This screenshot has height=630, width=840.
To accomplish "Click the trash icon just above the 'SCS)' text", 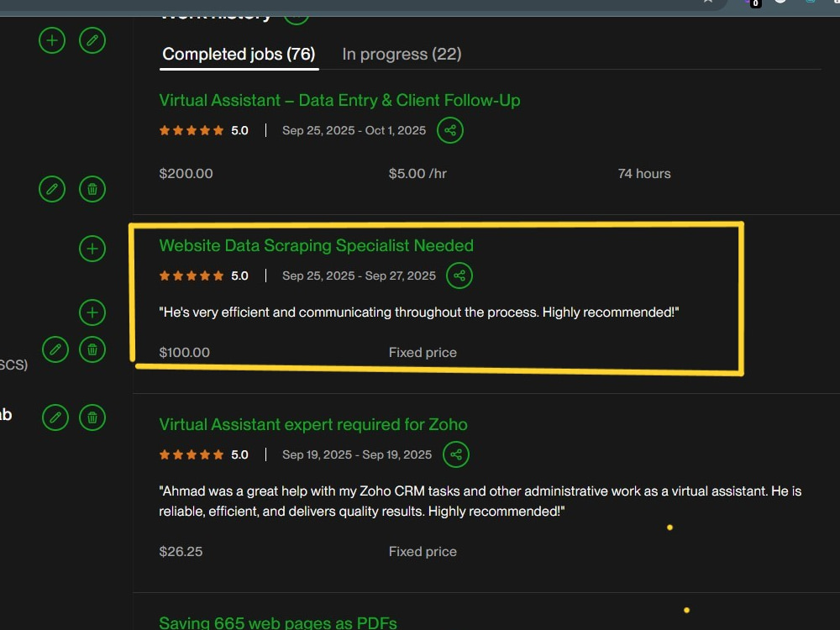I will [x=92, y=349].
